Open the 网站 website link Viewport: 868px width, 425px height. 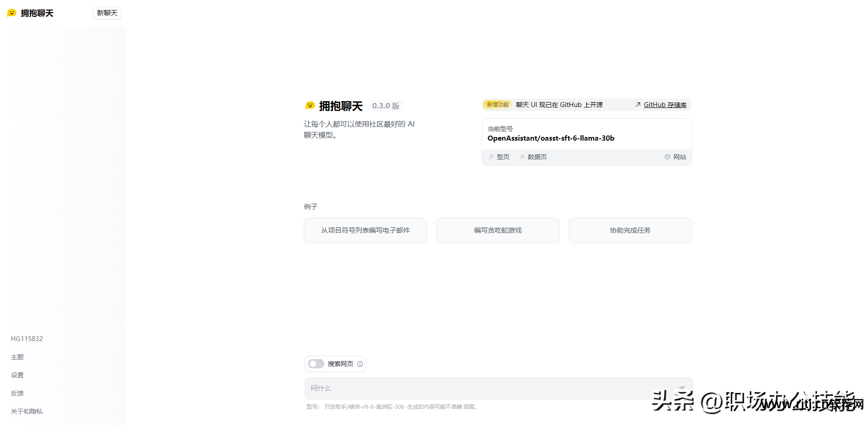pos(679,157)
